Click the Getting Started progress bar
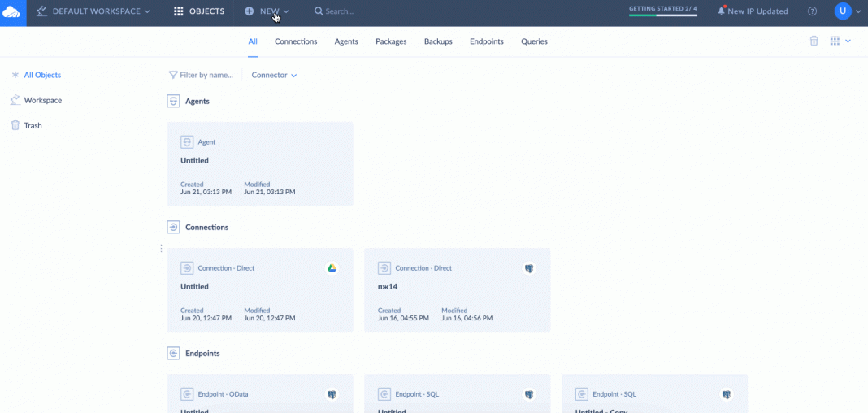The height and width of the screenshot is (413, 868). pyautogui.click(x=662, y=15)
